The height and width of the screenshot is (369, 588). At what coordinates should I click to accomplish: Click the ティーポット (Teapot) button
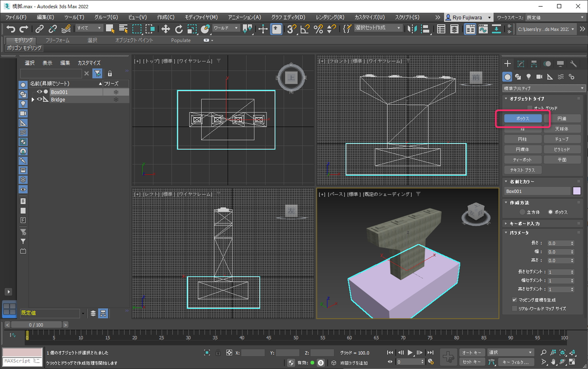pyautogui.click(x=522, y=160)
